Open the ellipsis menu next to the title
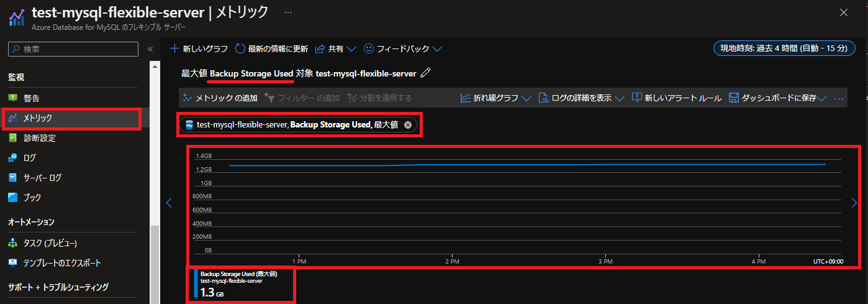This screenshot has width=868, height=304. coord(289,12)
